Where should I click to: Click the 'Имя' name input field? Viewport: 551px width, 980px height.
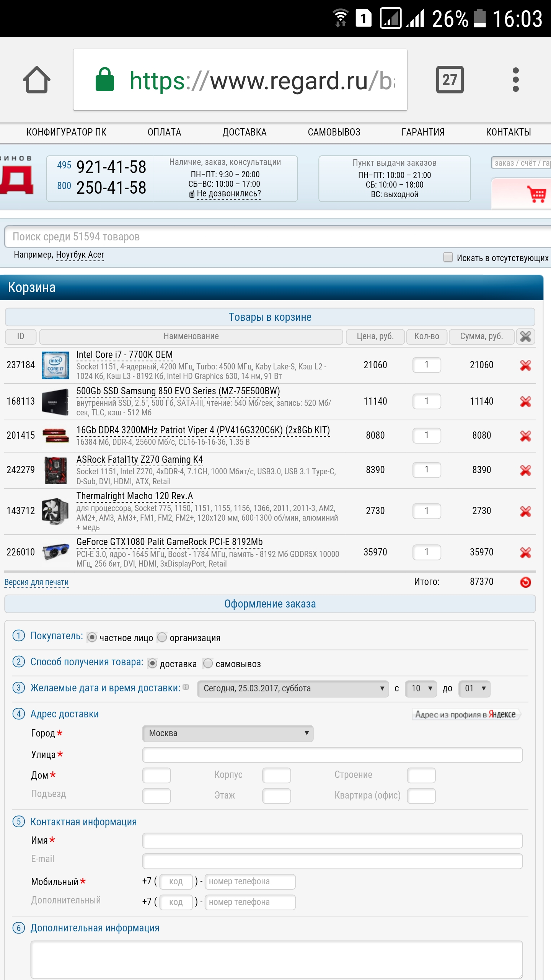[333, 841]
